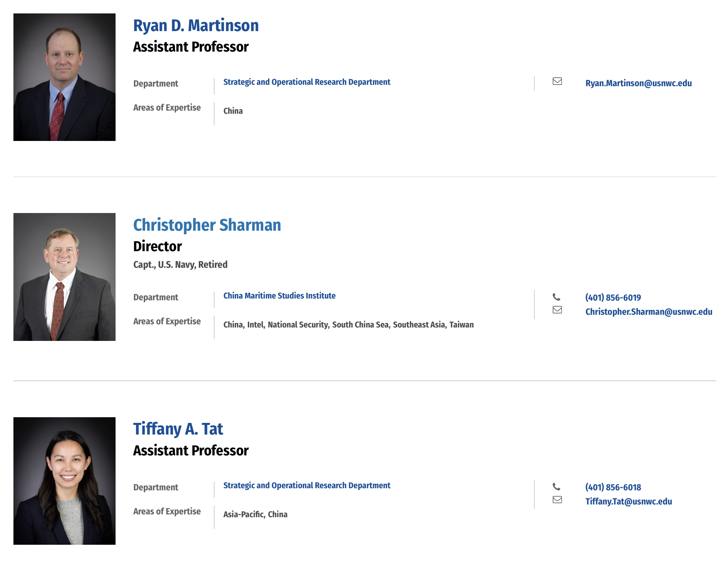Click phone icon next to (401) 856-6018

pyautogui.click(x=557, y=486)
